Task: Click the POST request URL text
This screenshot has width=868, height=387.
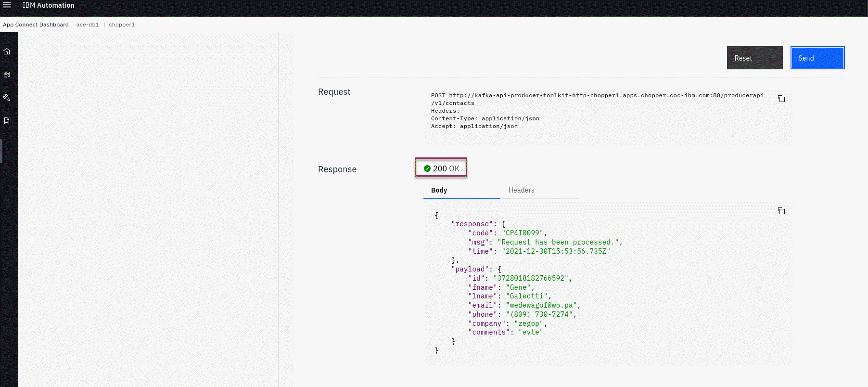Action: pyautogui.click(x=597, y=96)
